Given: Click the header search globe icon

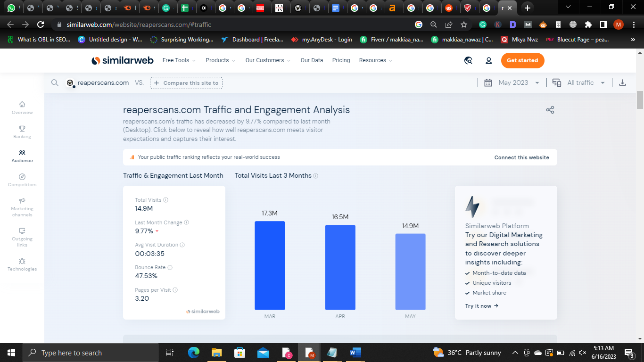Looking at the screenshot, I should tap(468, 60).
